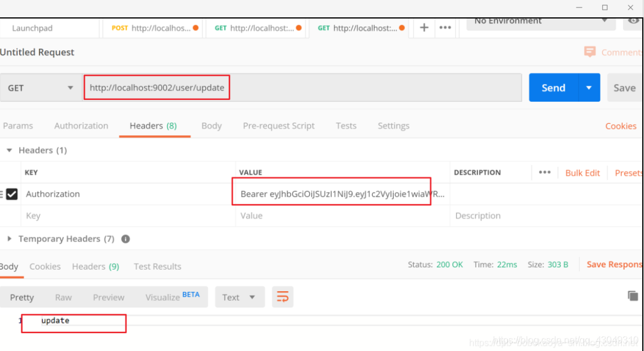Select the response Body tab
644x351 pixels.
pos(9,266)
